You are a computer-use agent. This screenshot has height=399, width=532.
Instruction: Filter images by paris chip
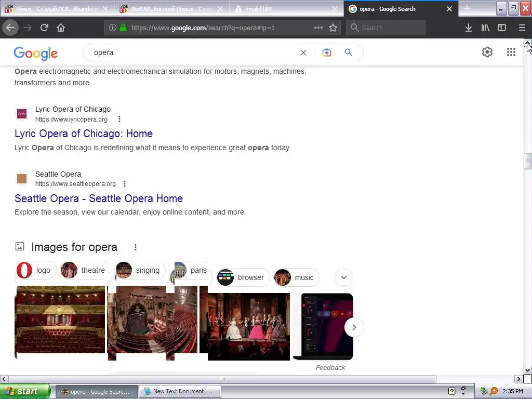pyautogui.click(x=191, y=270)
